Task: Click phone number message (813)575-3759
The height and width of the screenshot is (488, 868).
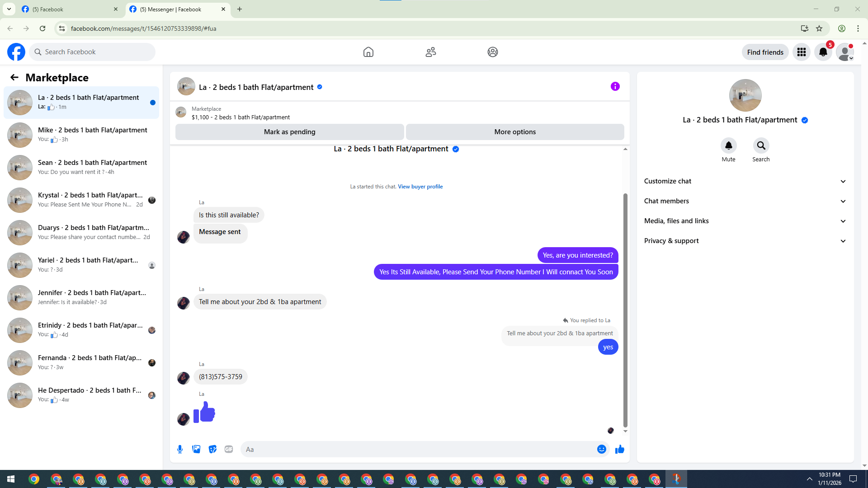Action: coord(221,377)
